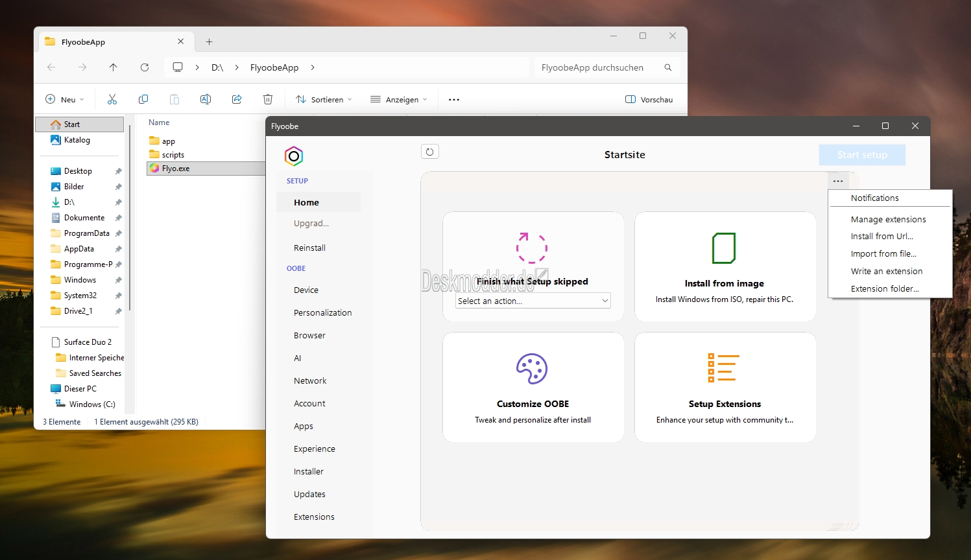This screenshot has height=560, width=971.
Task: Open the Anzeigen dropdown
Action: click(399, 100)
